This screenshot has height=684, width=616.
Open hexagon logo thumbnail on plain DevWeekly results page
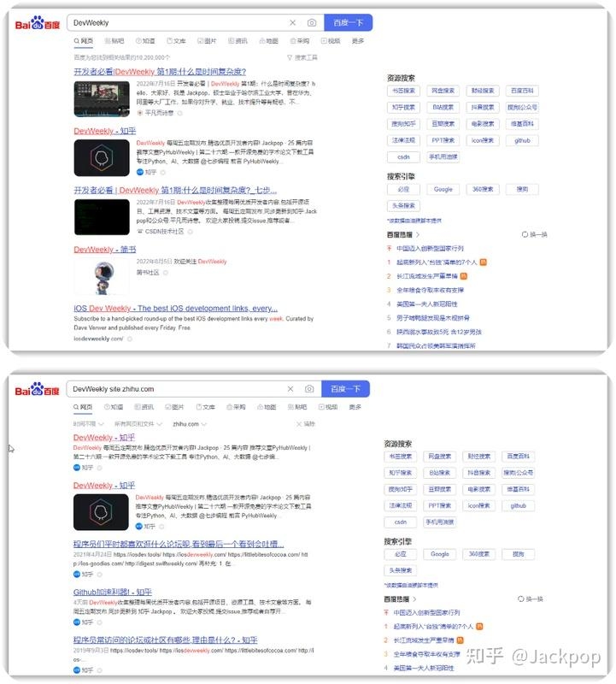[102, 157]
